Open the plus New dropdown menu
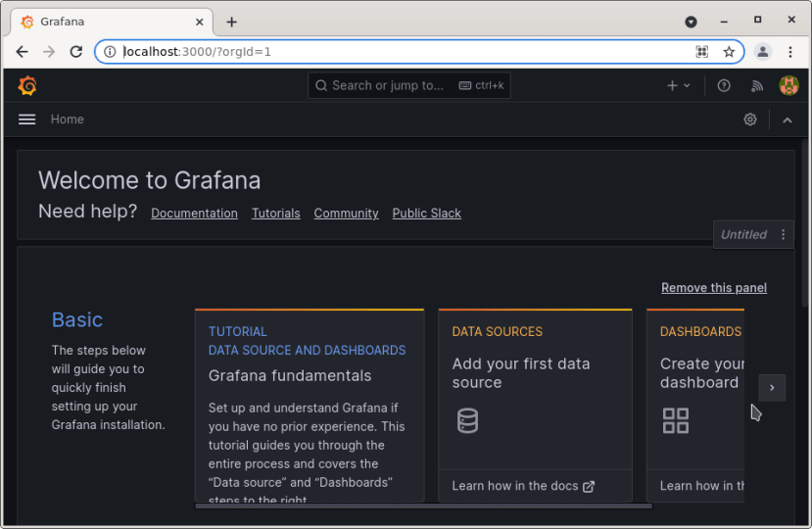Screen dimensions: 812x529 [678, 85]
